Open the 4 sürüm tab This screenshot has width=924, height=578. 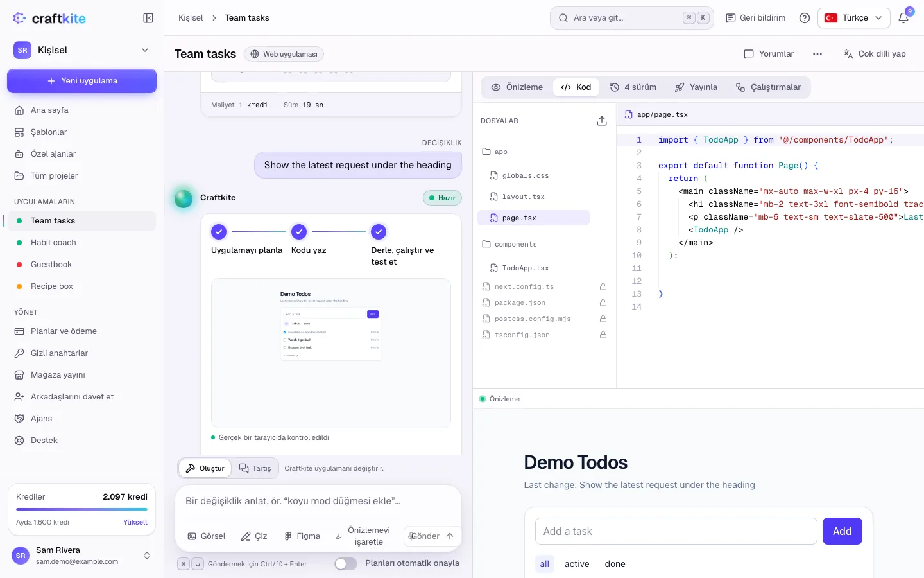click(x=633, y=87)
